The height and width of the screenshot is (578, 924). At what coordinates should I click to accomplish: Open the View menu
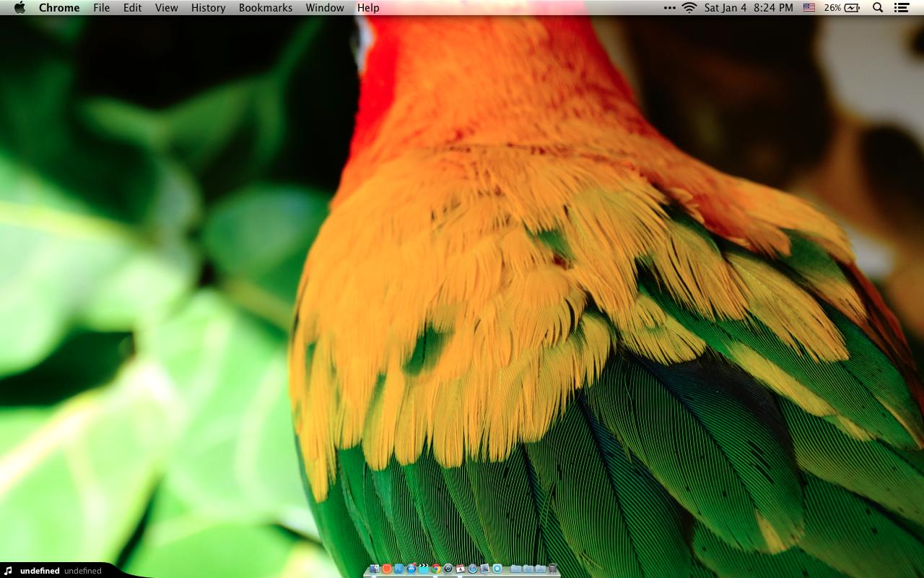pyautogui.click(x=167, y=7)
